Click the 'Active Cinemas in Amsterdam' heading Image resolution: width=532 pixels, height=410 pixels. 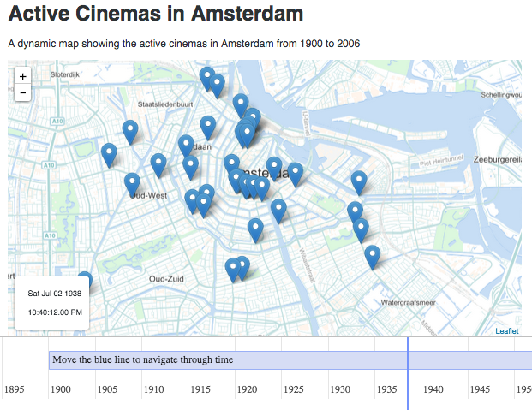click(x=156, y=14)
